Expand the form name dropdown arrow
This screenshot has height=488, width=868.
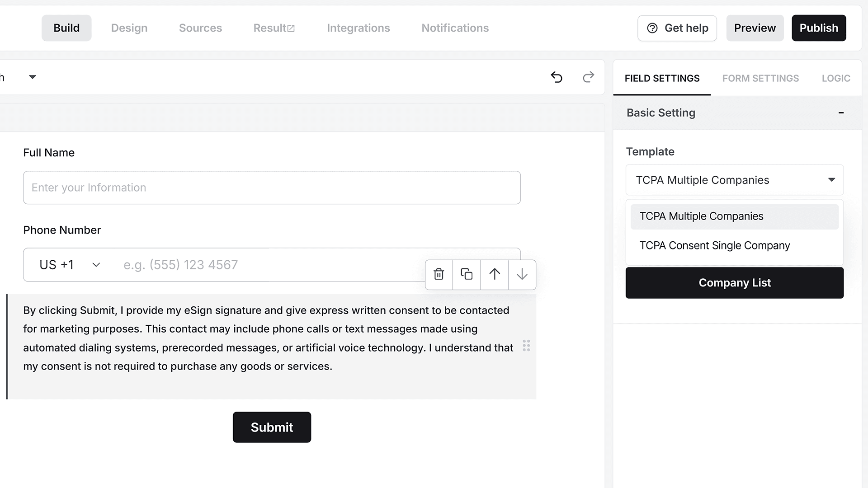pos(33,77)
